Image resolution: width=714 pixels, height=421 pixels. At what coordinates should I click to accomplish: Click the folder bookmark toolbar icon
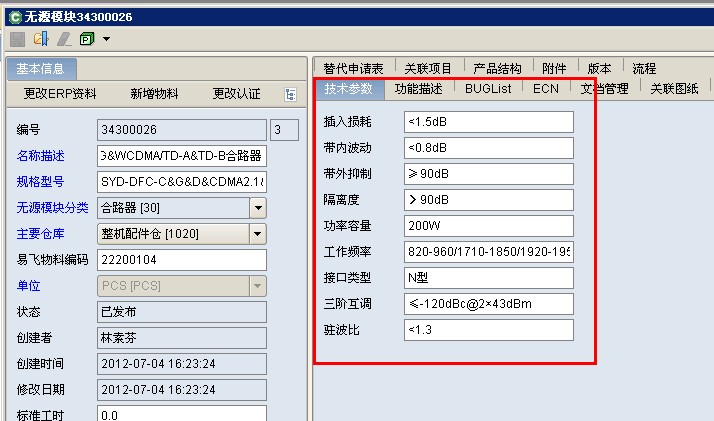tap(41, 39)
